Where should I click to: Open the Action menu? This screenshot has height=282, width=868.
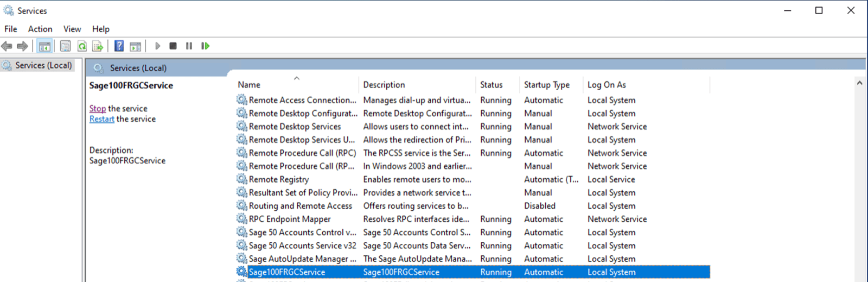click(40, 29)
